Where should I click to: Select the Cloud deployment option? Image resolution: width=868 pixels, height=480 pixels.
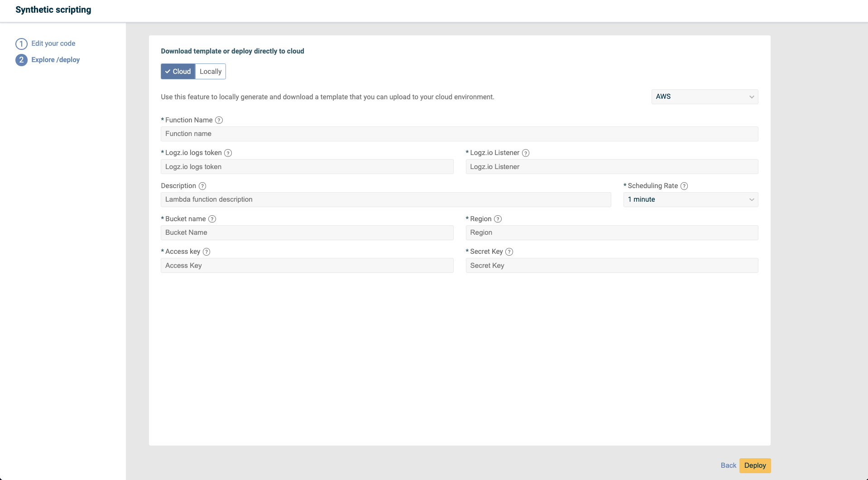click(x=177, y=71)
